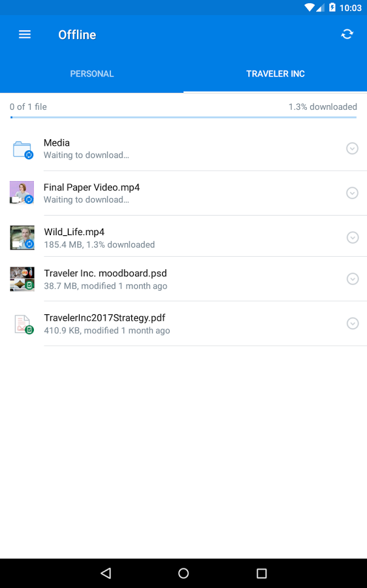Expand options chevron for Media folder

[352, 148]
